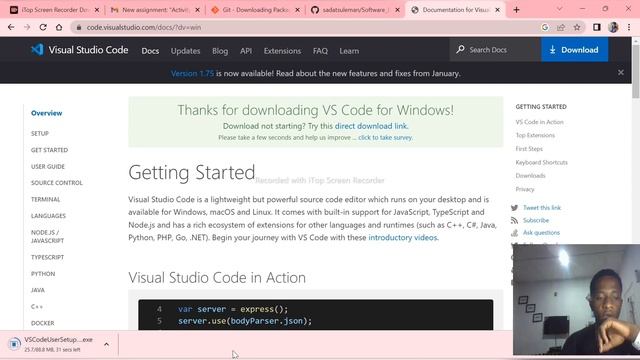Screen dimensions: 640x360
Task: Jump to Top Extensions section
Action: pos(535,135)
